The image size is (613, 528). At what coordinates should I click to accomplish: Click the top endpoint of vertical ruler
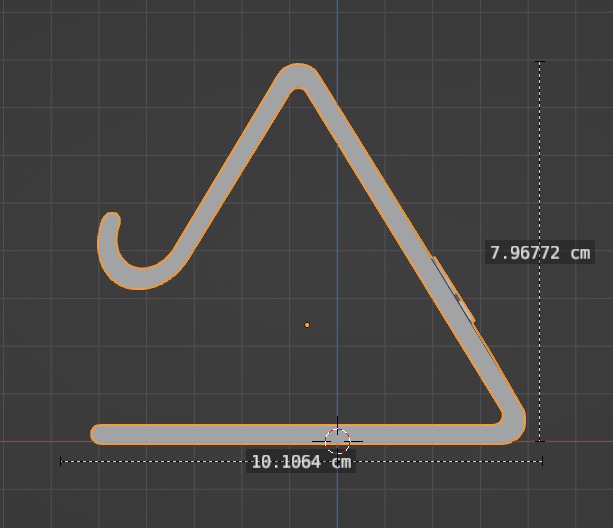pos(540,61)
